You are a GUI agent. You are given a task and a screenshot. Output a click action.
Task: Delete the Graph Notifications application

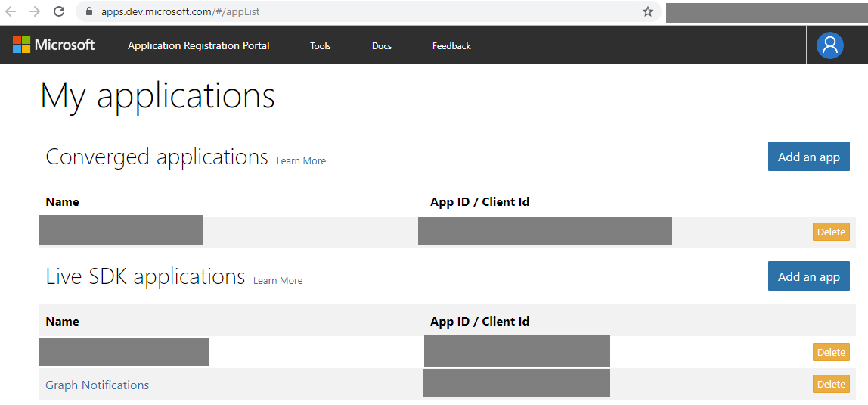tap(831, 384)
